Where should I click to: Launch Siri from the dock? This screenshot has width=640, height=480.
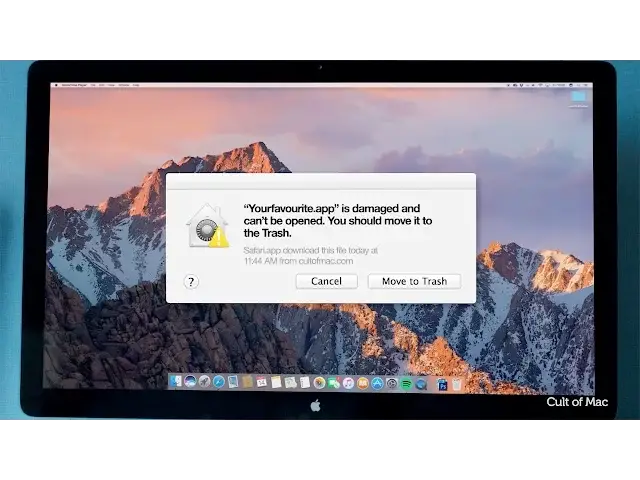coord(190,382)
